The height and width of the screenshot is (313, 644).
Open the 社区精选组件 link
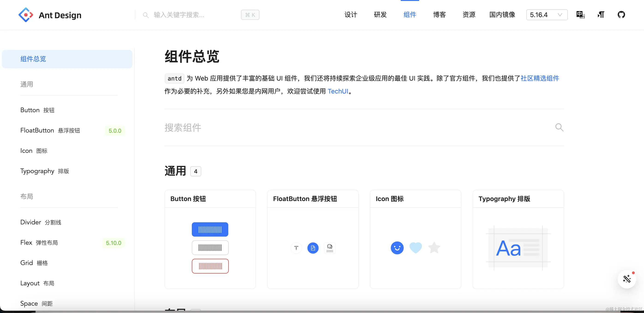(539, 78)
